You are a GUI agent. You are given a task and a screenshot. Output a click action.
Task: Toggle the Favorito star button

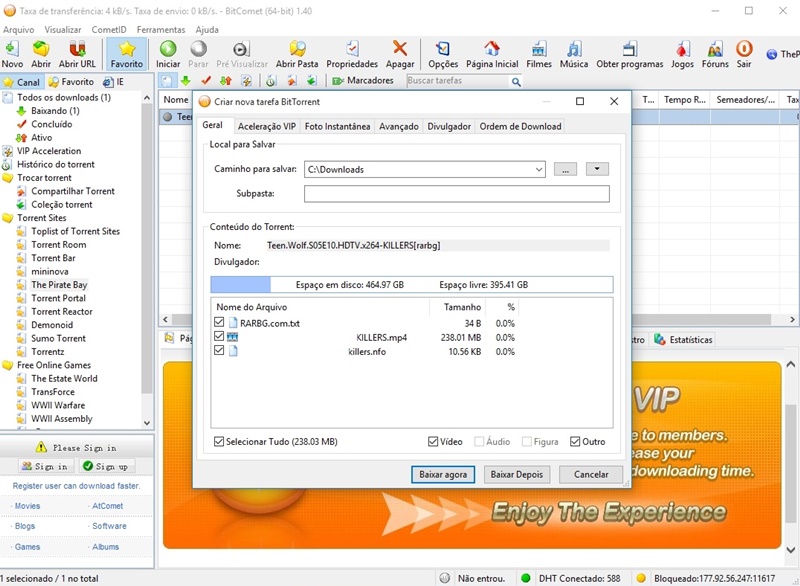pos(127,54)
